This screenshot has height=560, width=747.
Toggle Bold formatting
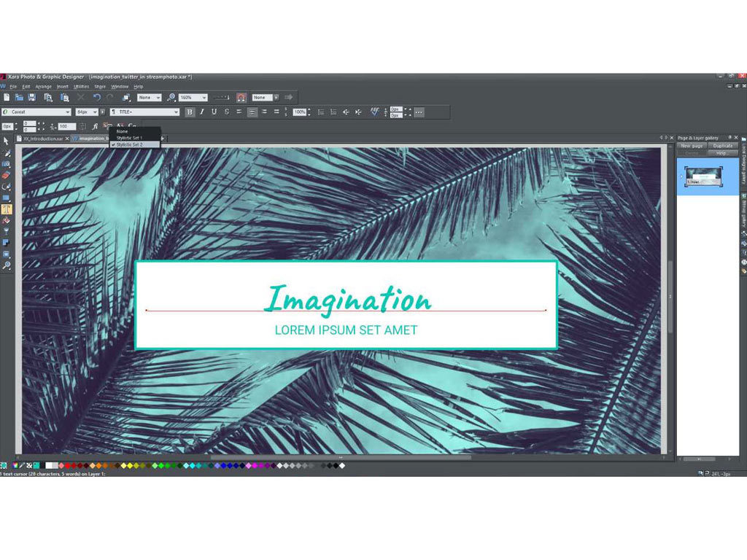[190, 112]
